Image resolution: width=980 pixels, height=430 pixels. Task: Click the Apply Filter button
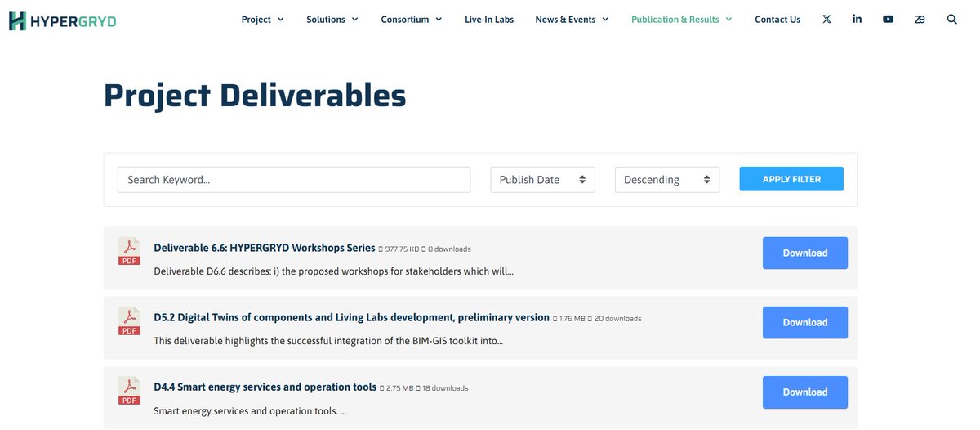tap(791, 179)
